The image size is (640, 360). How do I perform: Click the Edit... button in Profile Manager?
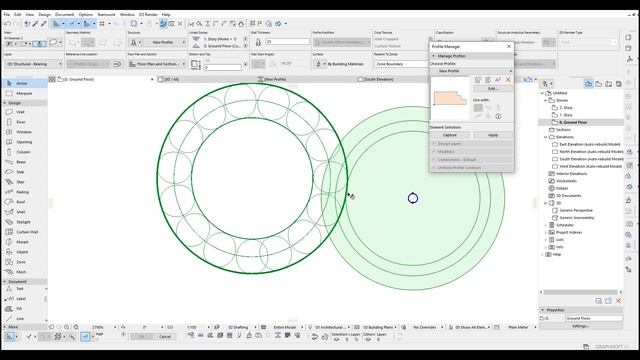point(493,89)
